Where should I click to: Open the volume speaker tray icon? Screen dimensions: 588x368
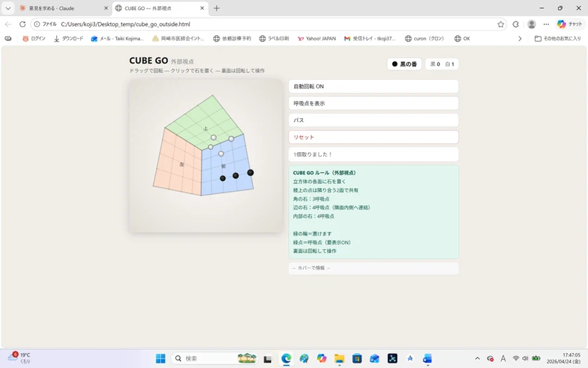525,359
